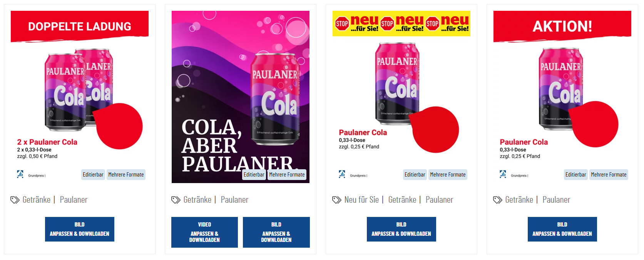The width and height of the screenshot is (644, 260).
Task: Click tag icon under Cola, aber Paulaner image
Action: coord(176,200)
